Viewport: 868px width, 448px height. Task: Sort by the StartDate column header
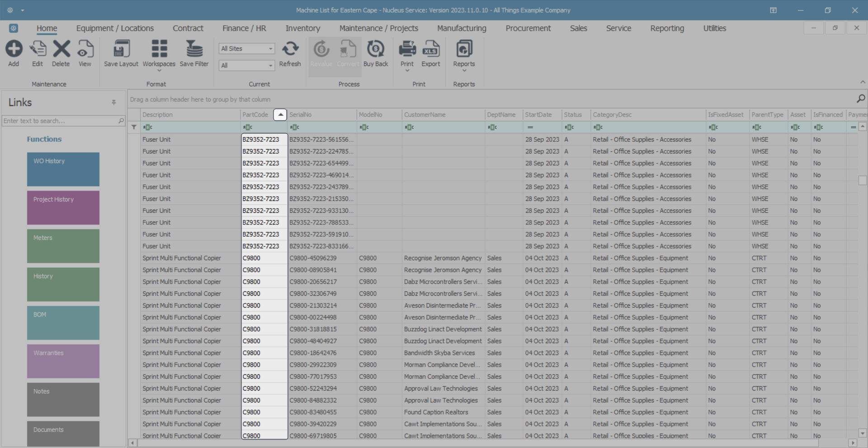tap(542, 115)
